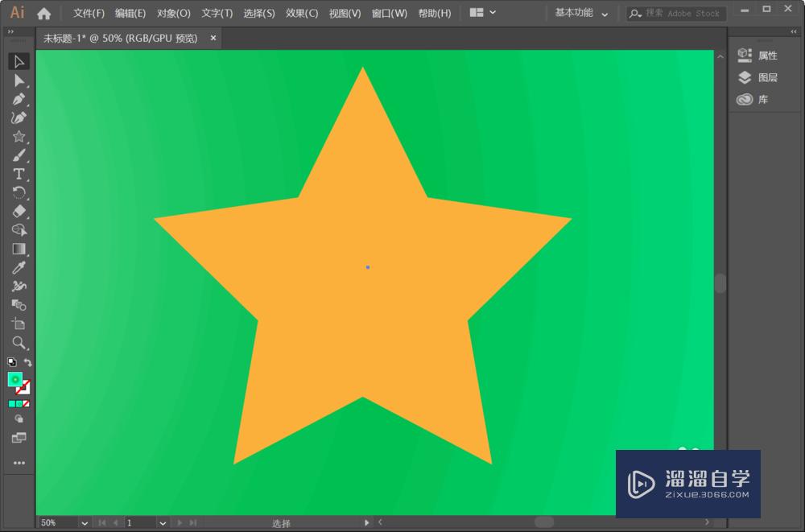Open status bar options arrow
The width and height of the screenshot is (805, 532).
366,523
